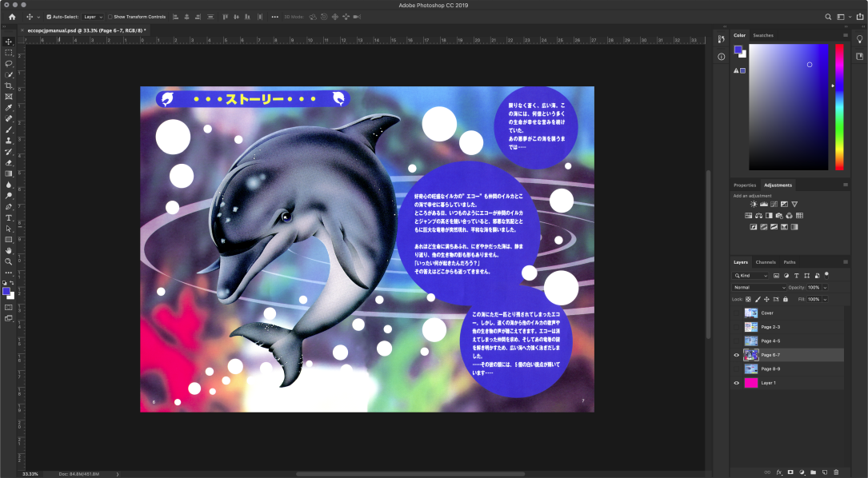This screenshot has height=478, width=868.
Task: Open the Normal blend mode dropdown
Action: point(759,287)
